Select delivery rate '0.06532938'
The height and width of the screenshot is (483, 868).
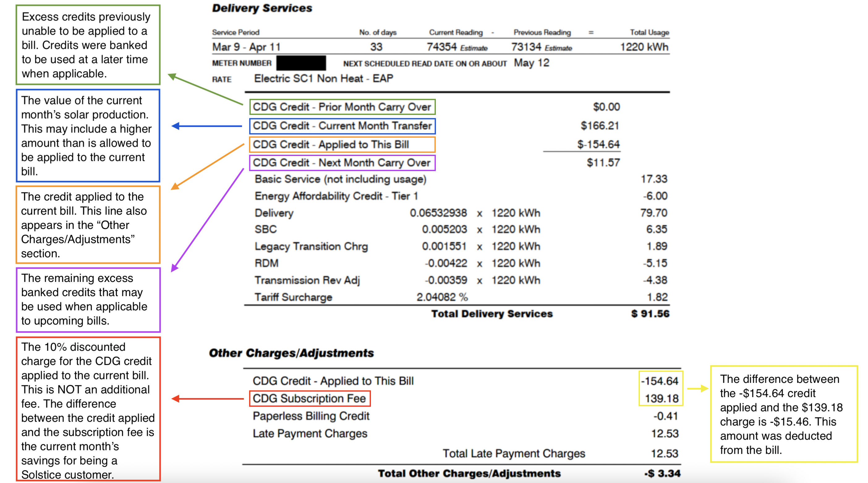click(x=438, y=213)
